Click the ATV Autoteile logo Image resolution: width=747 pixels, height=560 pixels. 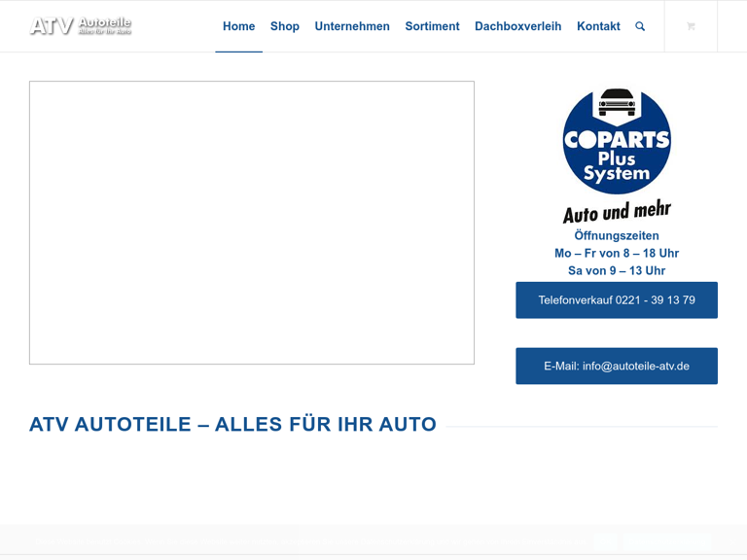point(81,26)
